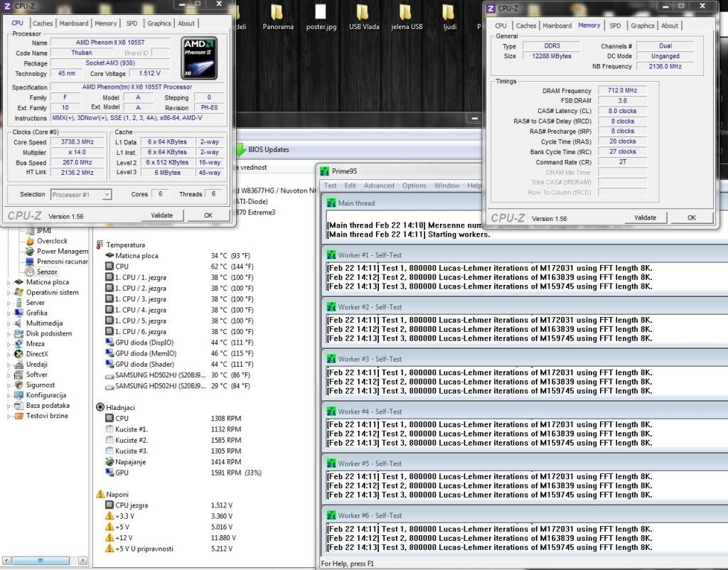
Task: Click the Worker #4 Self-Test window icon
Action: tap(331, 412)
